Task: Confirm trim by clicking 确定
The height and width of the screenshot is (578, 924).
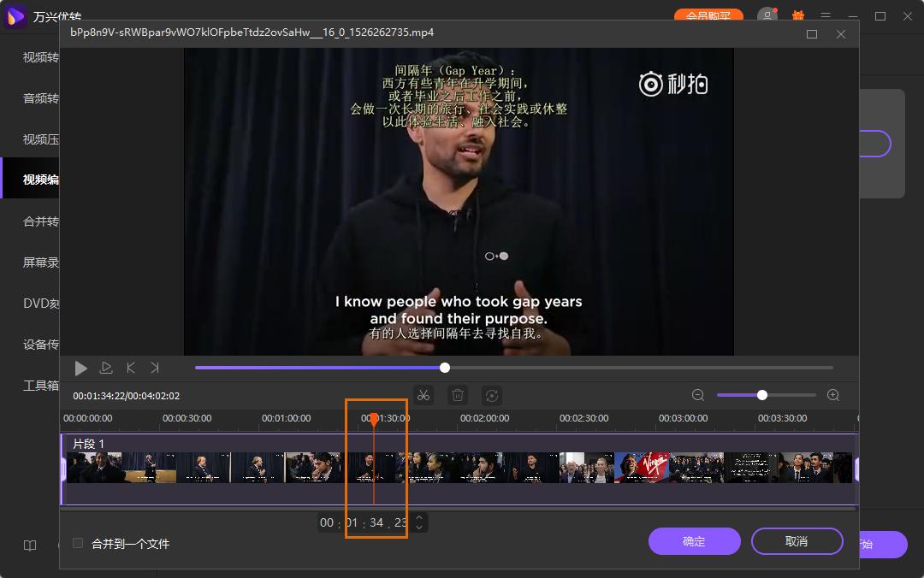Action: tap(694, 541)
